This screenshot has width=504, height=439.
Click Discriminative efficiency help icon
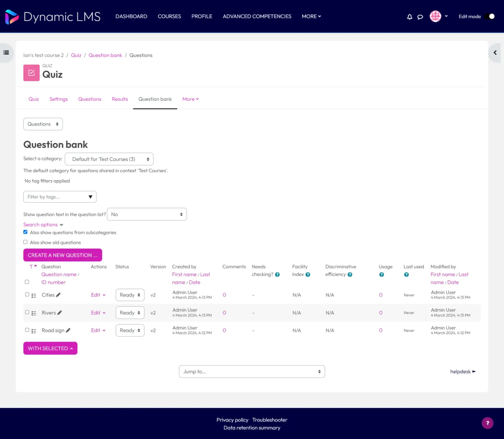(x=350, y=275)
